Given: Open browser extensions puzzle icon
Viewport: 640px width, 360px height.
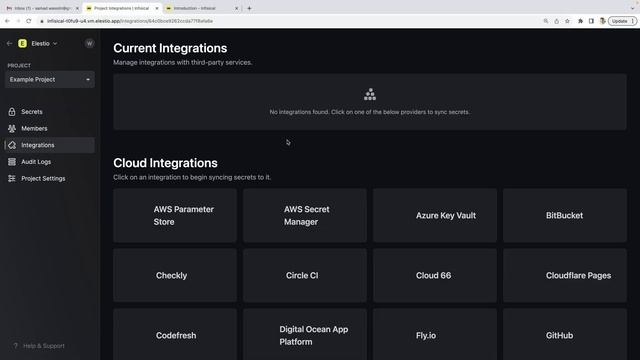Looking at the screenshot, I should coord(580,21).
